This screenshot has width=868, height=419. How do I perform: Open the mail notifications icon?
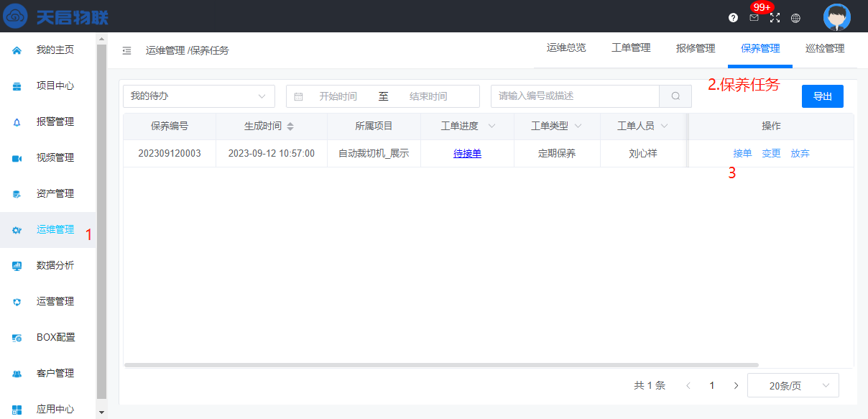pyautogui.click(x=754, y=18)
